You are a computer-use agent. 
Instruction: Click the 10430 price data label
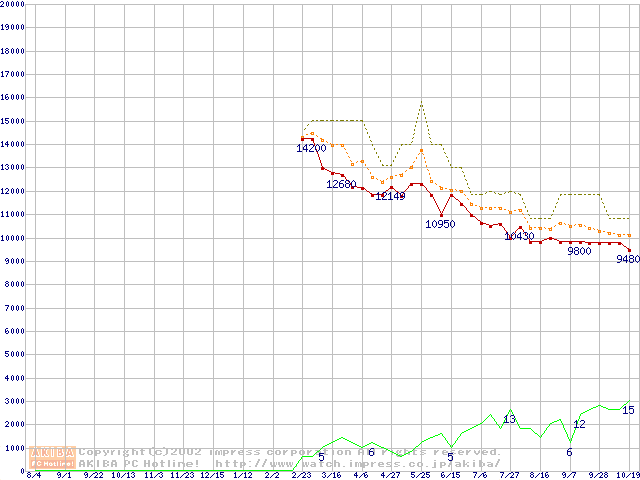[x=519, y=237]
